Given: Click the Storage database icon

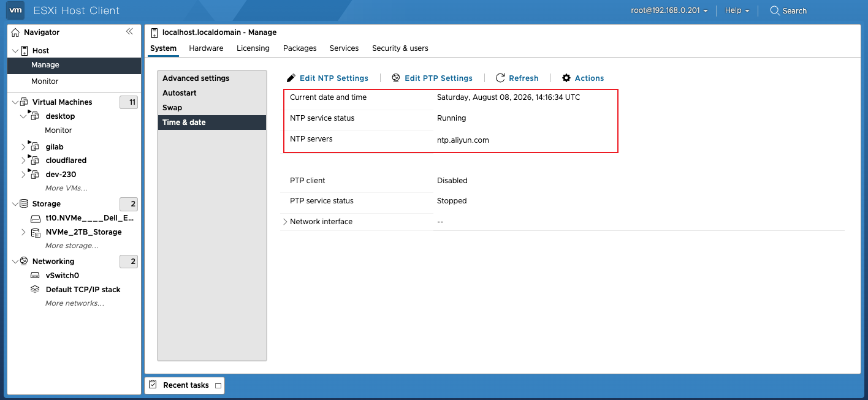Looking at the screenshot, I should [x=25, y=203].
